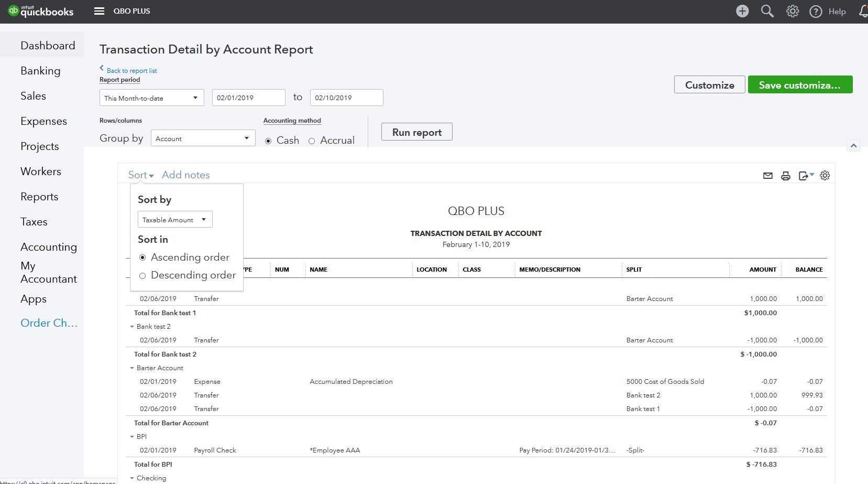This screenshot has height=484, width=868.
Task: Open the Taxable Amount sort-by dropdown
Action: [x=174, y=219]
